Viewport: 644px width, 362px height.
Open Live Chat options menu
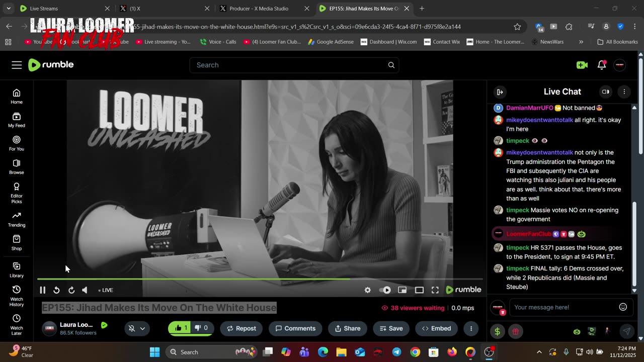(x=624, y=92)
